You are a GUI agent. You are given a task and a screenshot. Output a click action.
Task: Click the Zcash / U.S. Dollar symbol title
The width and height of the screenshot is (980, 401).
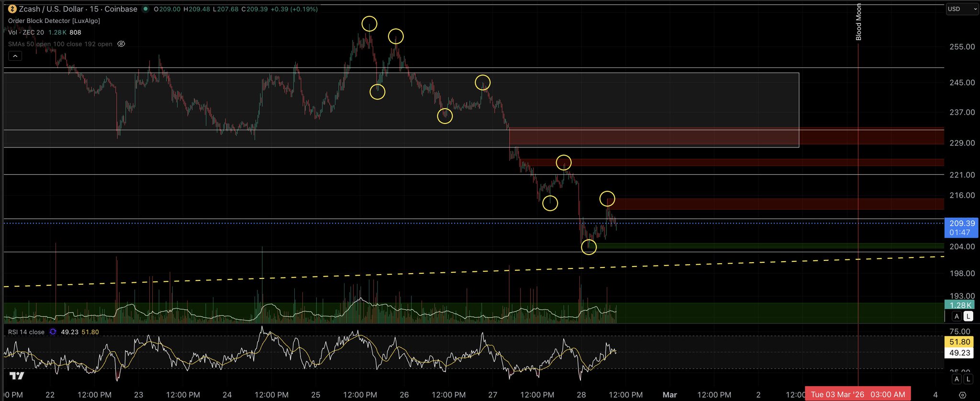coord(78,9)
